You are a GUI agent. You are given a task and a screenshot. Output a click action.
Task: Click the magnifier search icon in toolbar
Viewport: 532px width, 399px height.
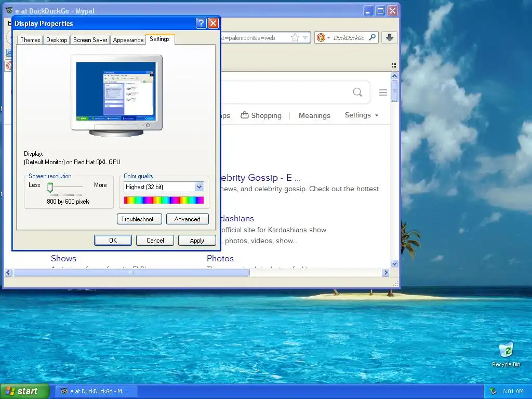(x=372, y=37)
